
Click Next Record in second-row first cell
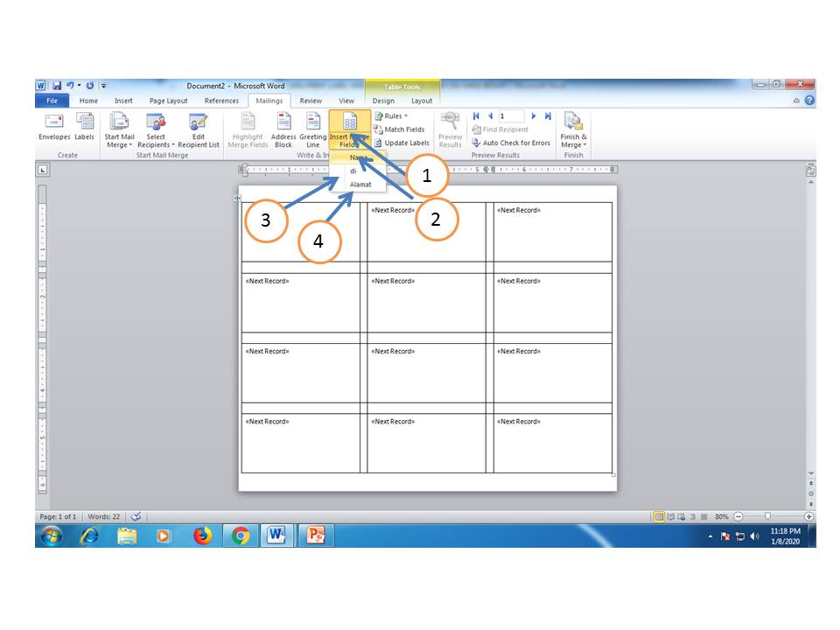268,281
